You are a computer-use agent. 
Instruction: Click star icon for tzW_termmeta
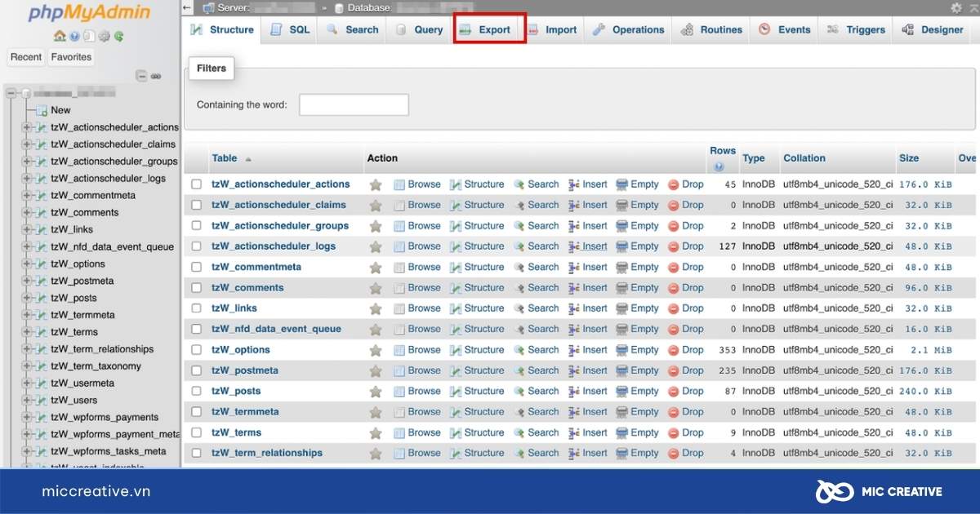coord(376,412)
